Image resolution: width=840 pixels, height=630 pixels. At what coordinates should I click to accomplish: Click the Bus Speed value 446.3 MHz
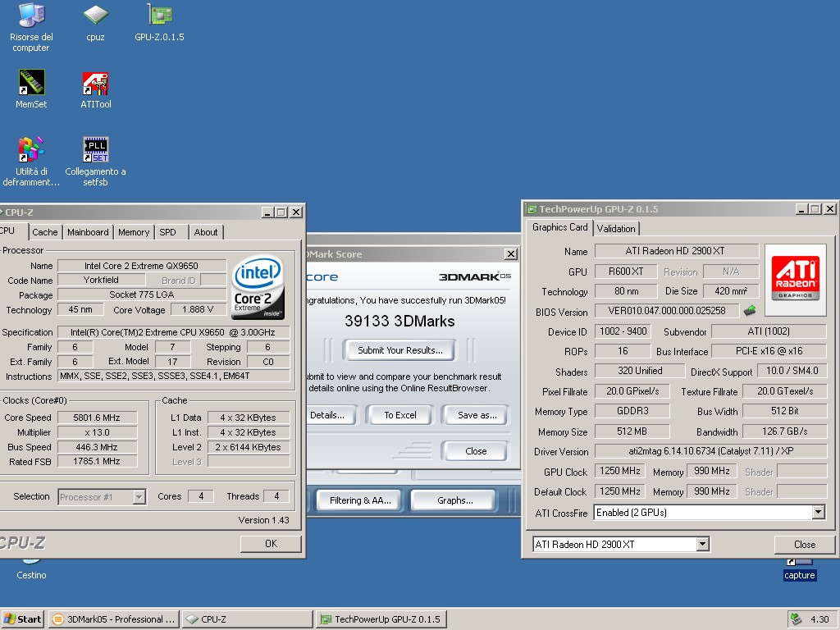(97, 447)
